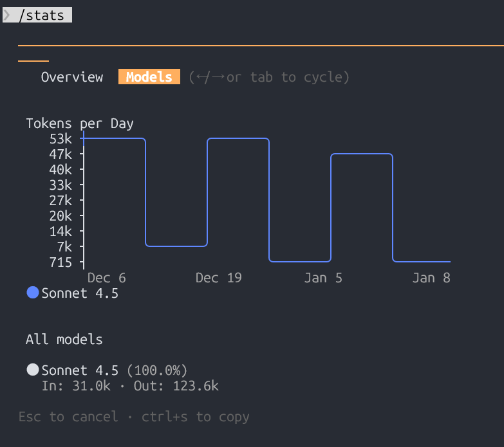Click the Dec 6 date label
Image resolution: width=504 pixels, height=447 pixels.
pyautogui.click(x=107, y=278)
